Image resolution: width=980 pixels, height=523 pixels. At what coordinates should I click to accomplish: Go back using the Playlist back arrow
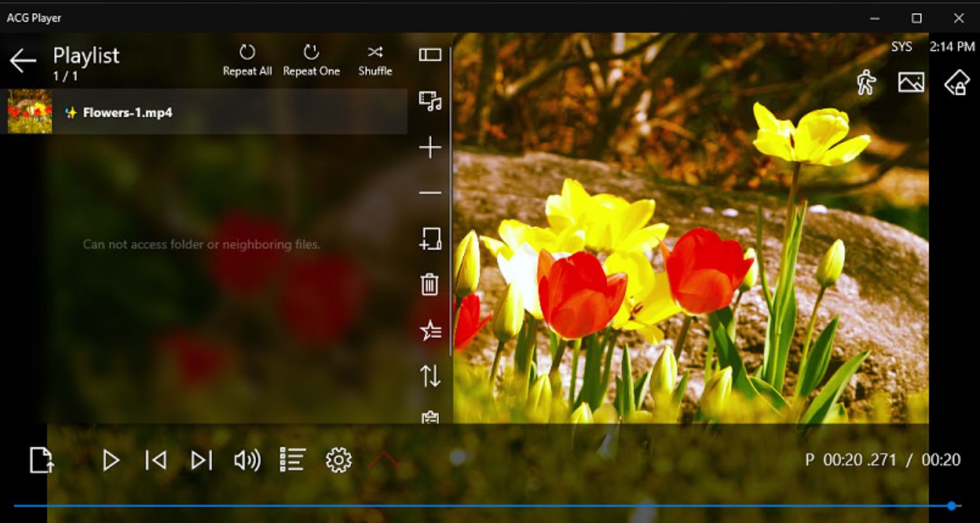[23, 60]
